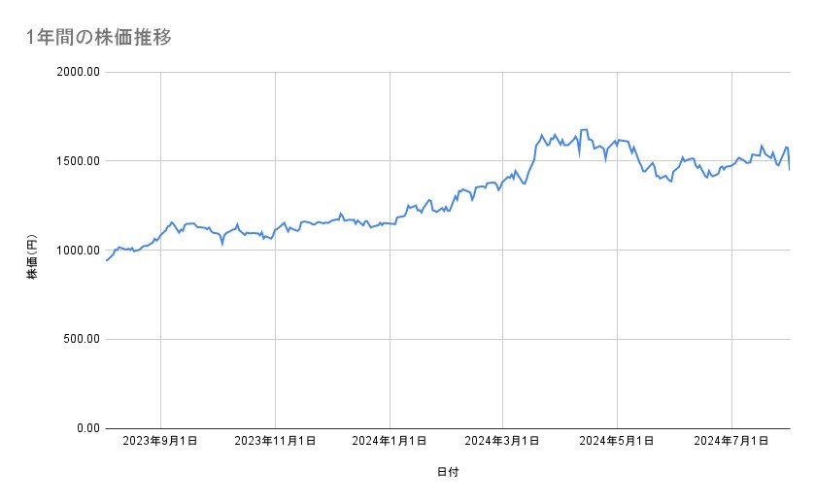Image resolution: width=815 pixels, height=504 pixels.
Task: Click the 2024年1月1日 date label
Action: (390, 441)
